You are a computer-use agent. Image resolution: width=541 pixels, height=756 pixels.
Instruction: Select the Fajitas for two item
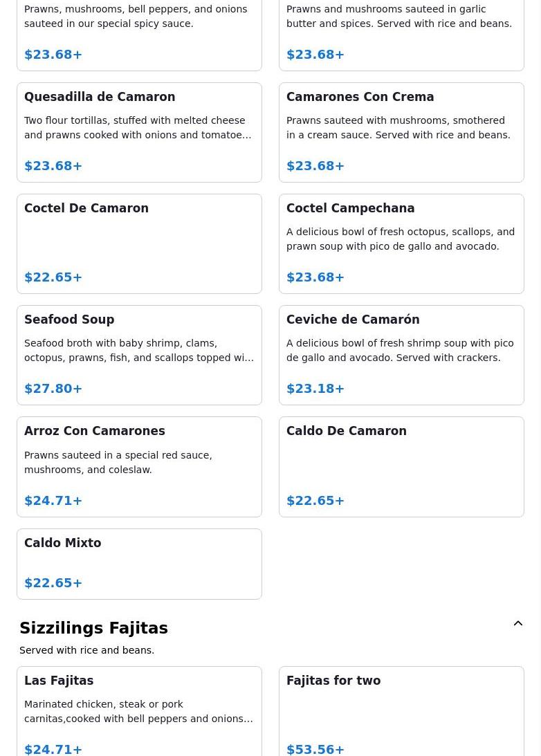[x=401, y=712]
